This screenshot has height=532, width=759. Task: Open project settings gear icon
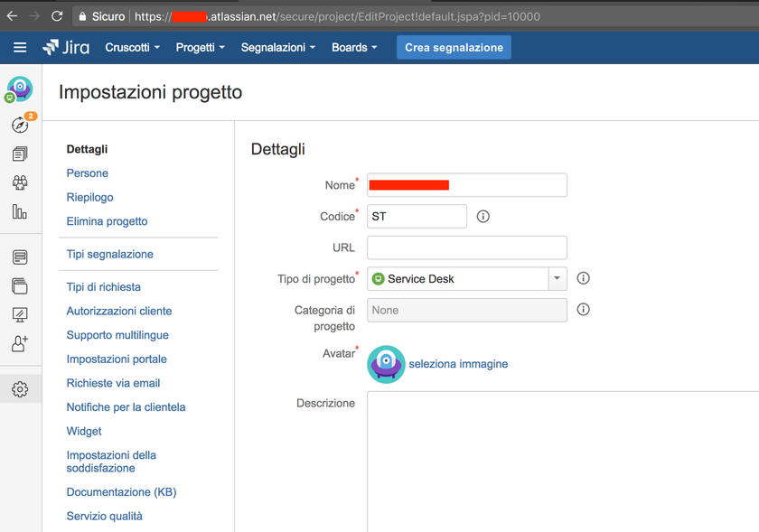[x=20, y=389]
